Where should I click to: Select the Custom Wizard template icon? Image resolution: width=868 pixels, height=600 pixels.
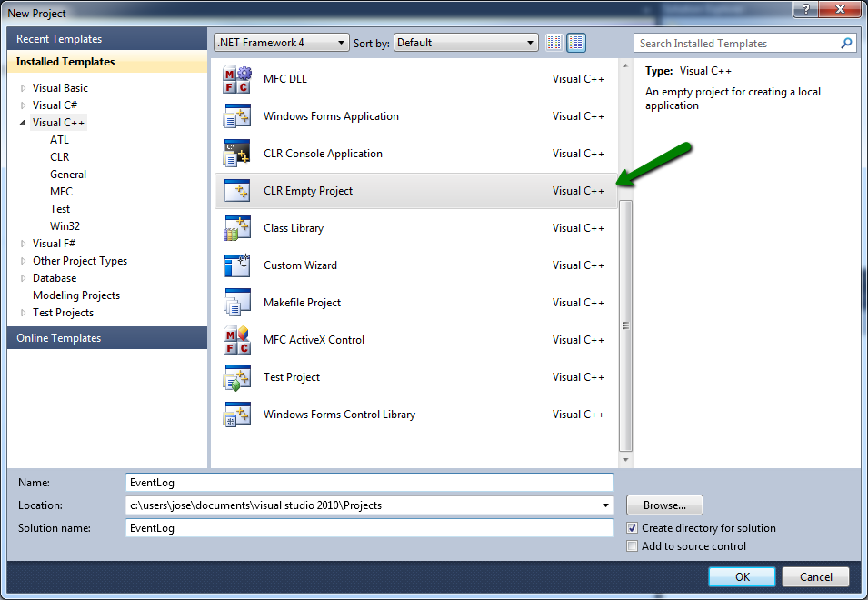pyautogui.click(x=236, y=265)
